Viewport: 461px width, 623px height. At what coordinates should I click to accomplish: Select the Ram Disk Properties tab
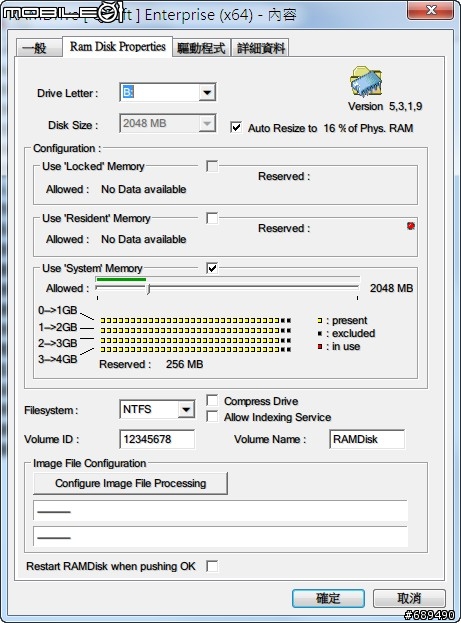click(118, 46)
